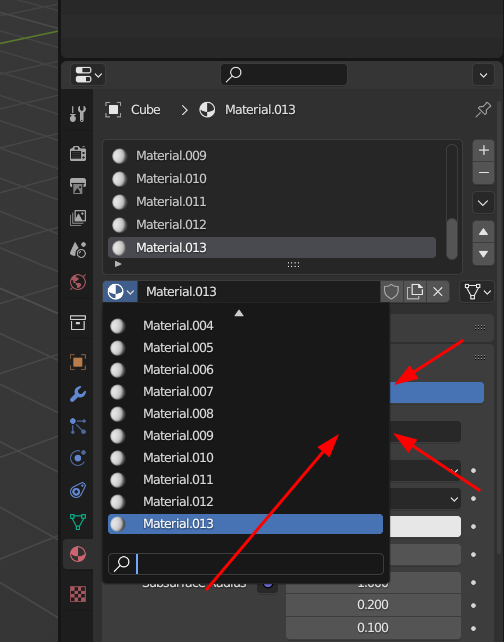Choose Material.006 from dropdown list
Viewport: 504px width, 642px height.
point(246,370)
